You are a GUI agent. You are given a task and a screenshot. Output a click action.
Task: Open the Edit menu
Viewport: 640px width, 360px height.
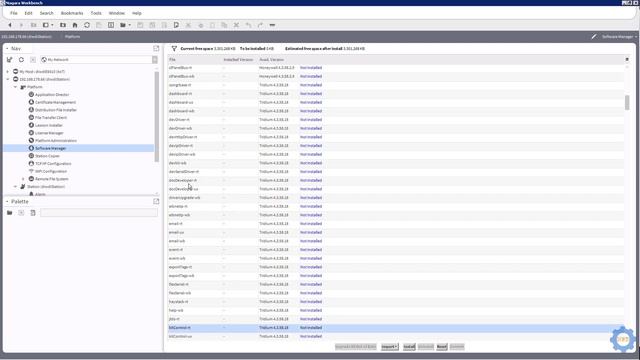[28, 13]
